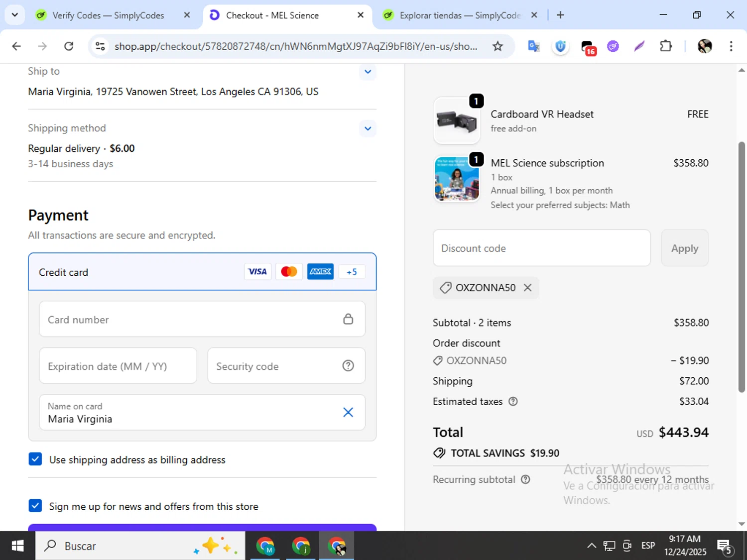This screenshot has width=747, height=560.
Task: Open the active third Chrome taskbar icon
Action: point(337,546)
